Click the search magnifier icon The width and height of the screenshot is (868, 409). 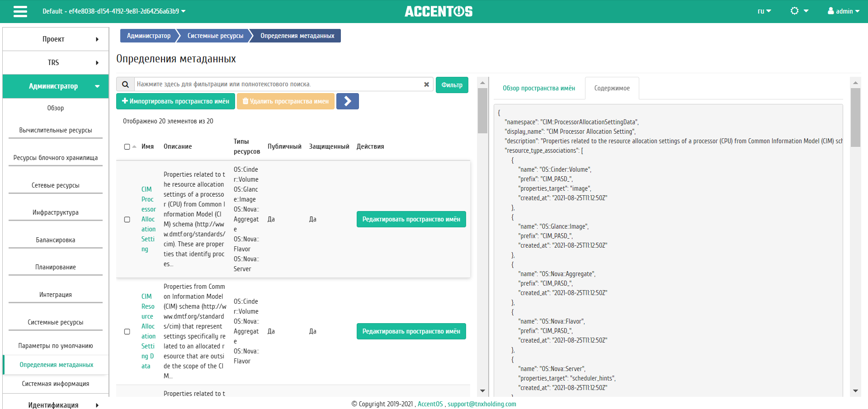tap(126, 85)
